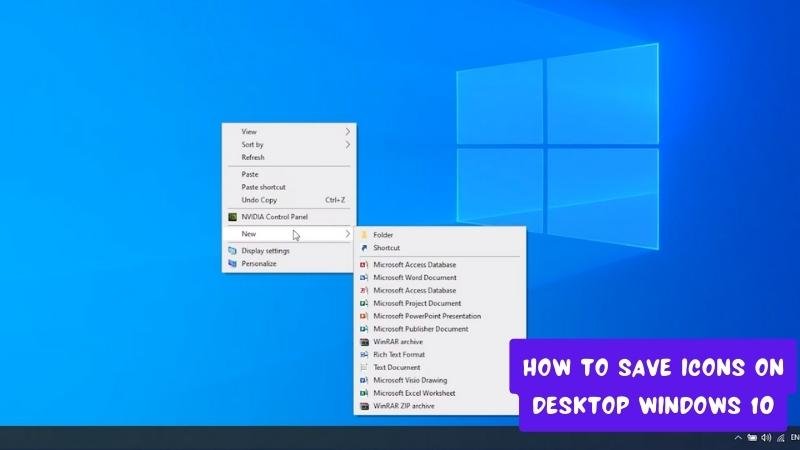Select Paste shortcut in the context menu
Image resolution: width=800 pixels, height=450 pixels.
(x=289, y=187)
